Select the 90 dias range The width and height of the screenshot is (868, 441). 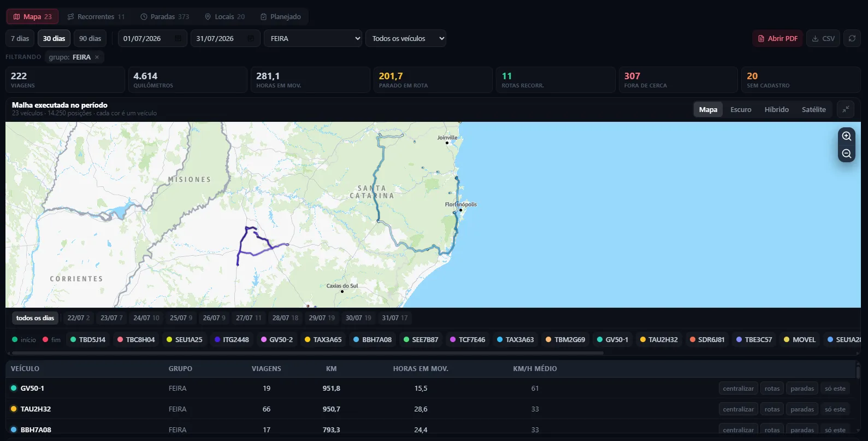[x=90, y=38]
